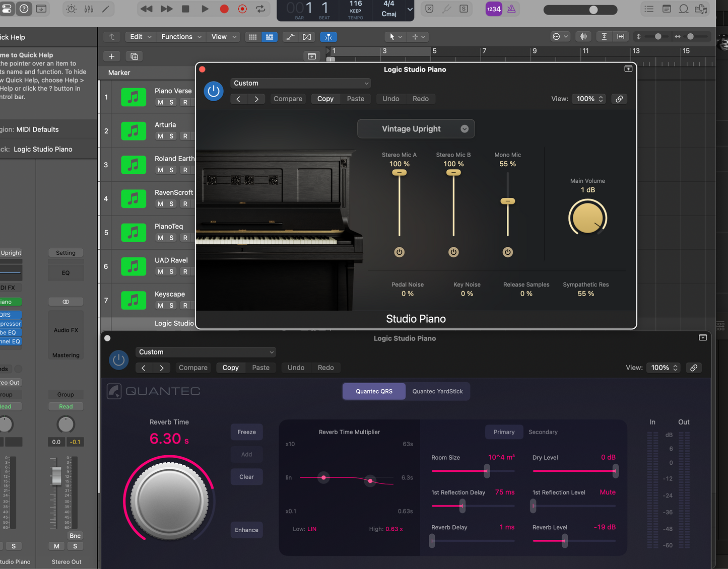Open the Mixer from control bar
The height and width of the screenshot is (569, 728).
89,9
